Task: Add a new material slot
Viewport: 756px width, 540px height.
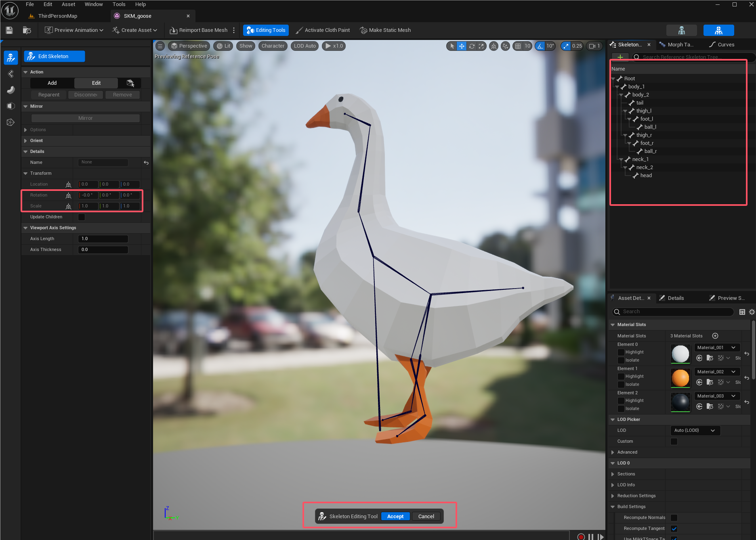Action: [x=715, y=336]
